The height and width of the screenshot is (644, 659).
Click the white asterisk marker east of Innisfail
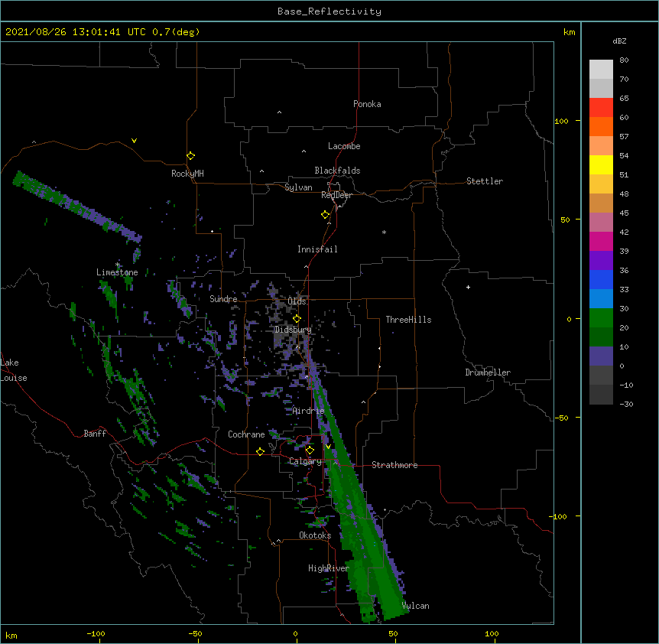384,232
